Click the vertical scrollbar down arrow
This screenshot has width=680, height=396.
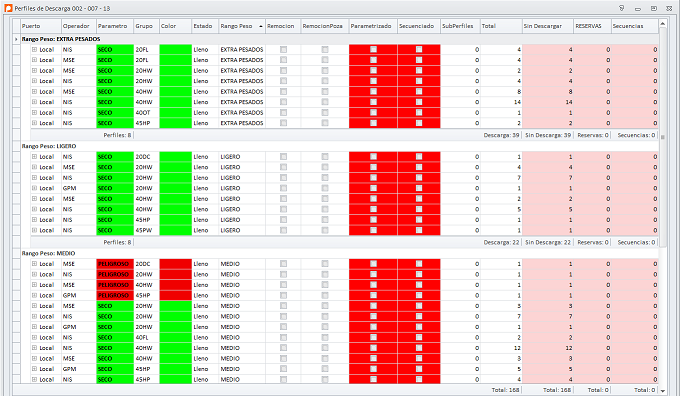coord(663,391)
